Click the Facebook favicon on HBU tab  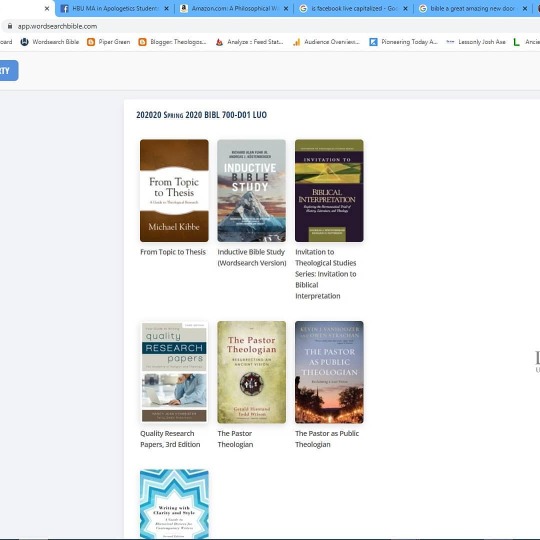click(64, 9)
